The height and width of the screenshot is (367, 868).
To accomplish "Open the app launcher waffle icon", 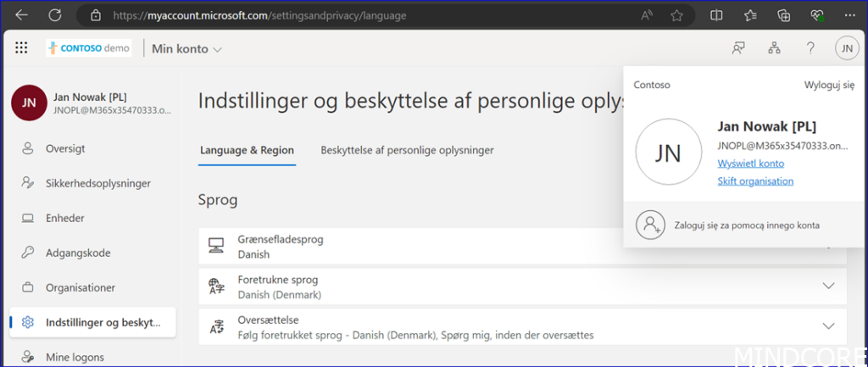I will coord(22,48).
